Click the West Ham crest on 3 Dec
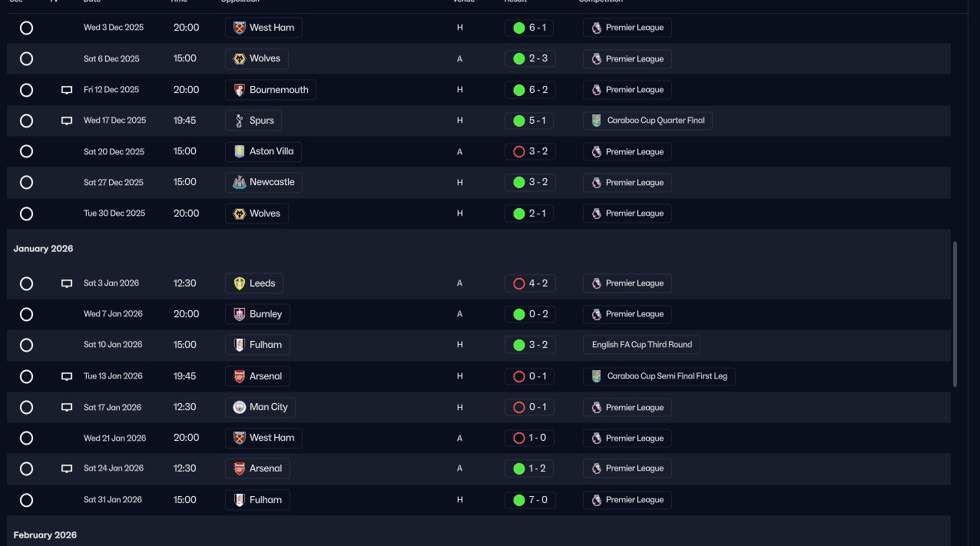Screen dimensions: 980x546 coord(239,28)
